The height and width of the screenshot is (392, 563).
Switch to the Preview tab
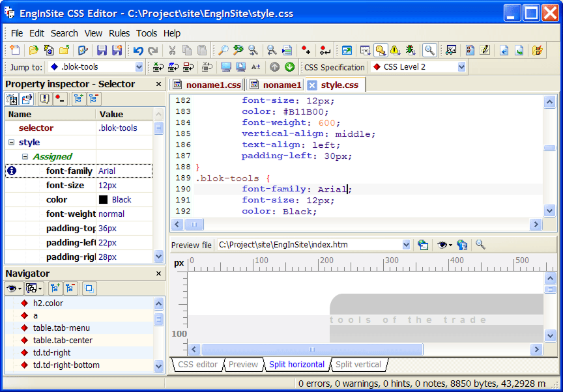coord(243,365)
